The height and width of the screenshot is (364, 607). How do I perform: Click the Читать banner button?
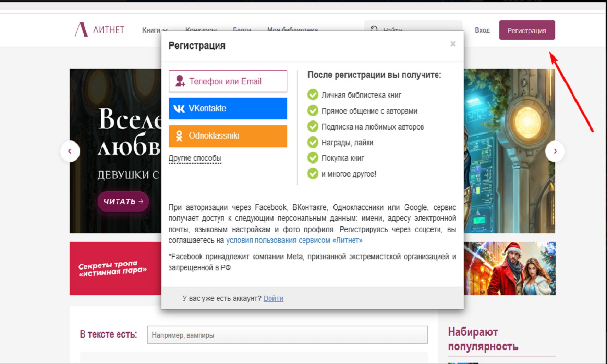123,201
